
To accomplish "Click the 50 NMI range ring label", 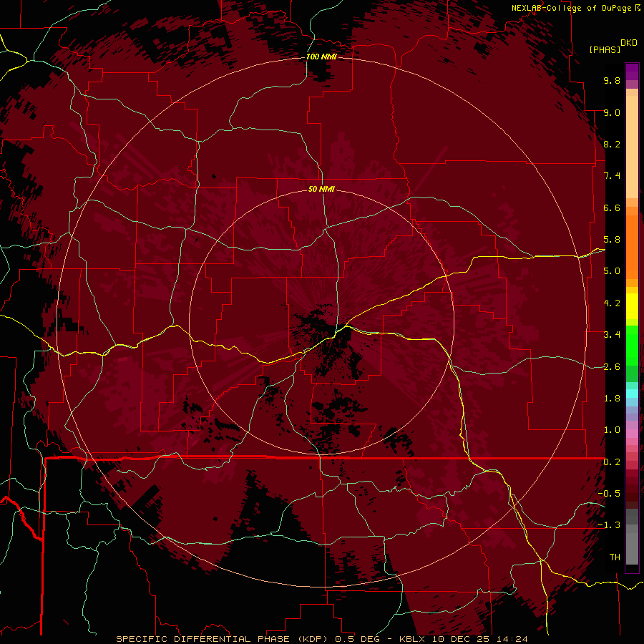I will (321, 189).
